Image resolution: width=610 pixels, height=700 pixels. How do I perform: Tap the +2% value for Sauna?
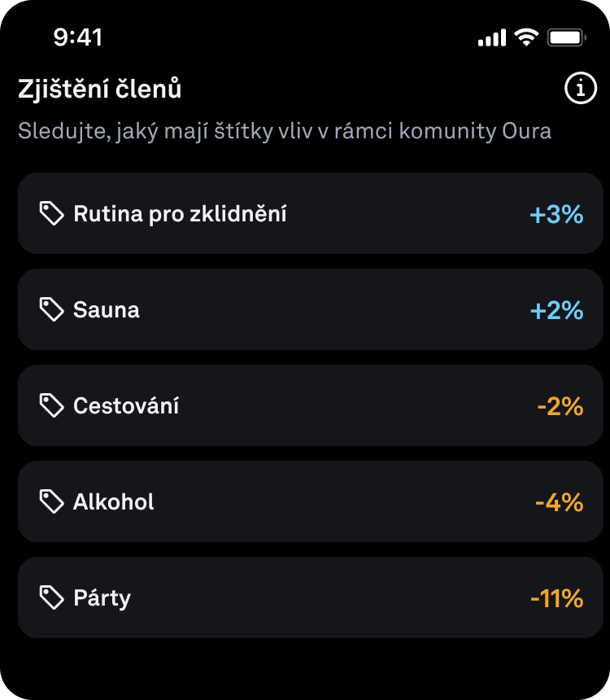coord(556,310)
